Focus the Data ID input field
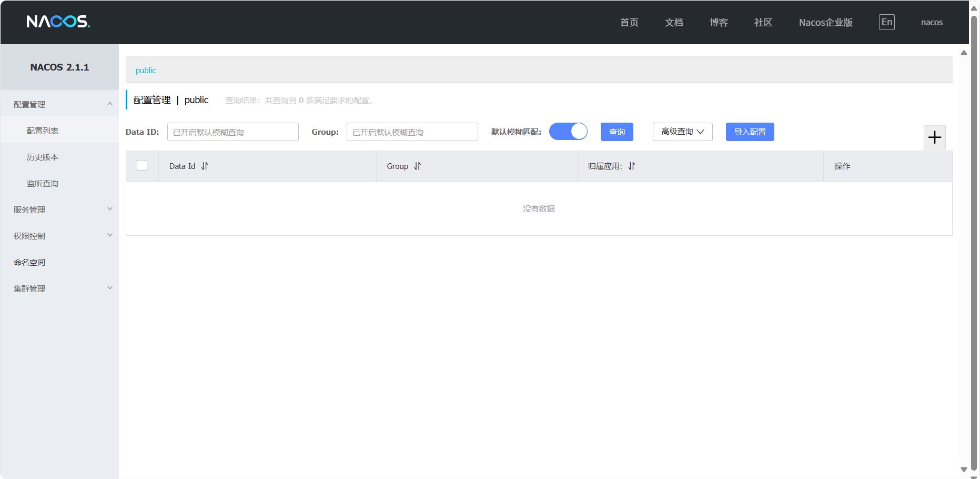Image resolution: width=980 pixels, height=479 pixels. (x=233, y=132)
